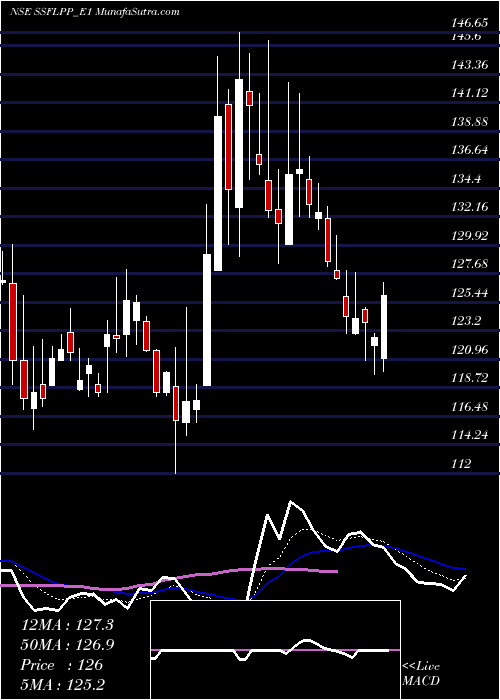Click the Price : 126 readout
Viewport: 500px width, 700px height.
click(62, 665)
